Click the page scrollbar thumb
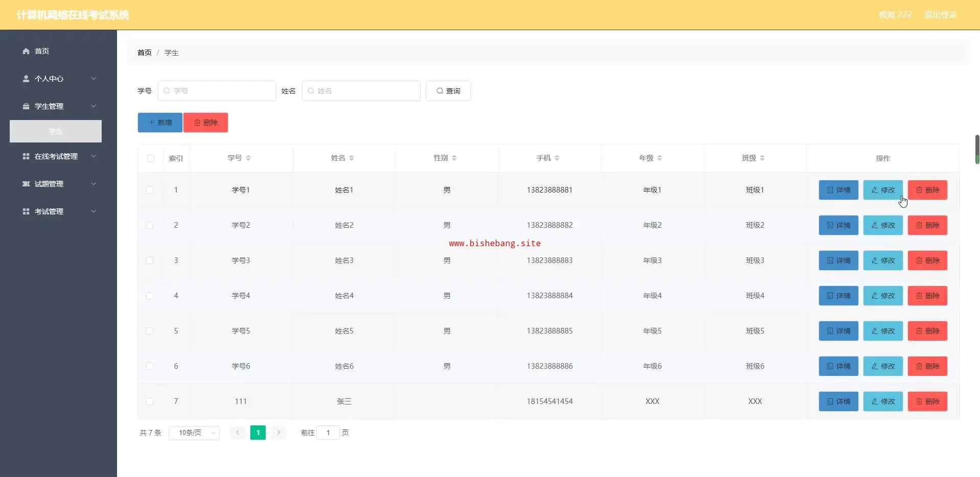980x477 pixels. (x=977, y=149)
